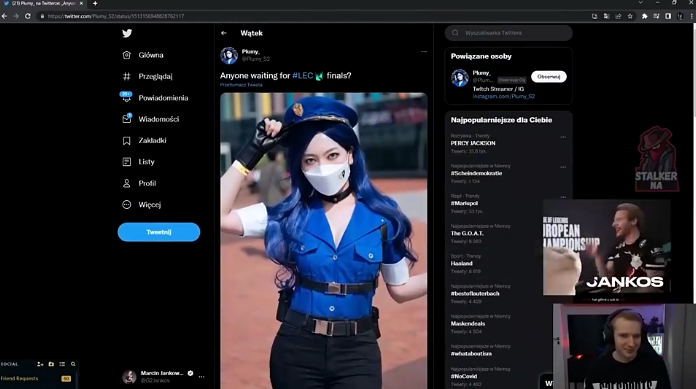This screenshot has height=389, width=696.
Task: Open PERCY JACKSON trend
Action: (x=473, y=143)
